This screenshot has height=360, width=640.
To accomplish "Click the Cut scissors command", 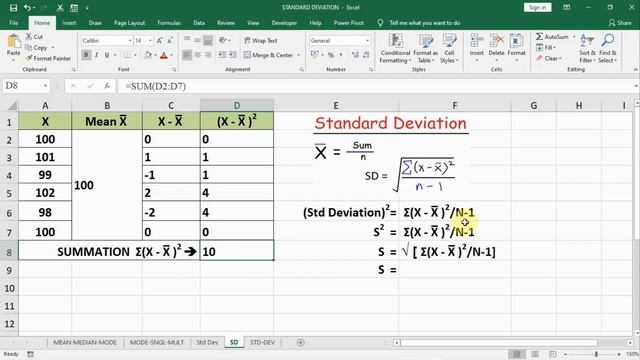I will point(34,37).
